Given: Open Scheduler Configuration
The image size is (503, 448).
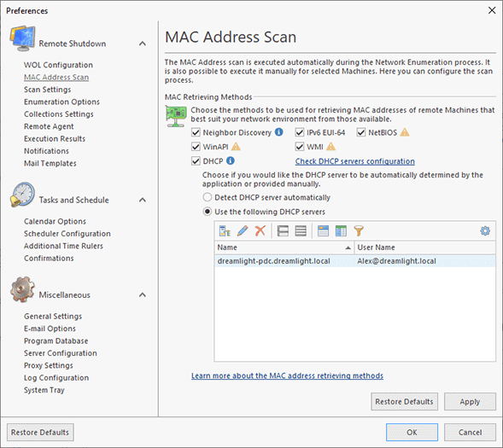Looking at the screenshot, I should coord(67,234).
